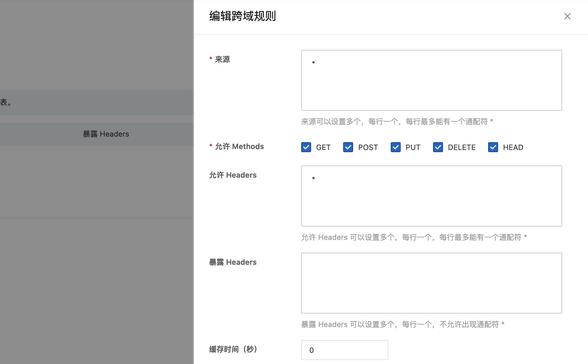The image size is (588, 364).
Task: Select the 缓存时间（秒）number input
Action: [344, 350]
